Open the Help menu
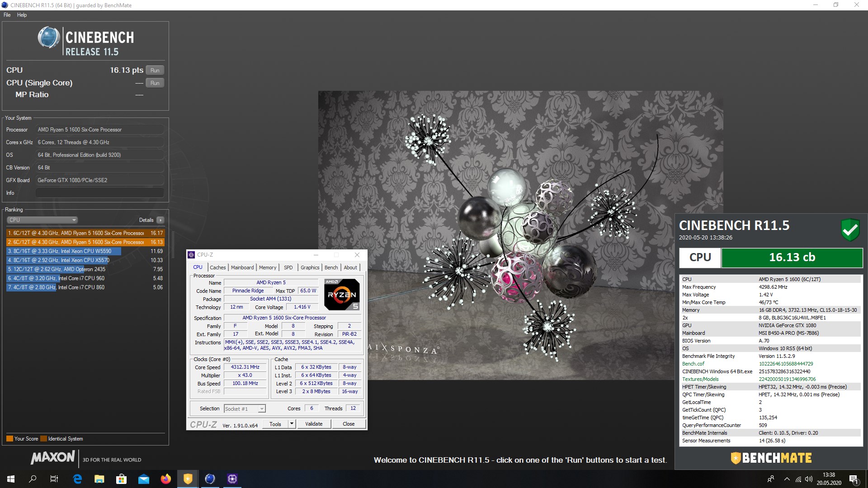 pyautogui.click(x=22, y=15)
